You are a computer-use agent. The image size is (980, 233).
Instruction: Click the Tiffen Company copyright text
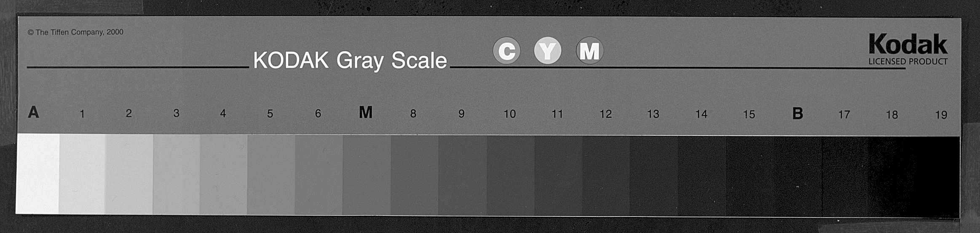75,32
